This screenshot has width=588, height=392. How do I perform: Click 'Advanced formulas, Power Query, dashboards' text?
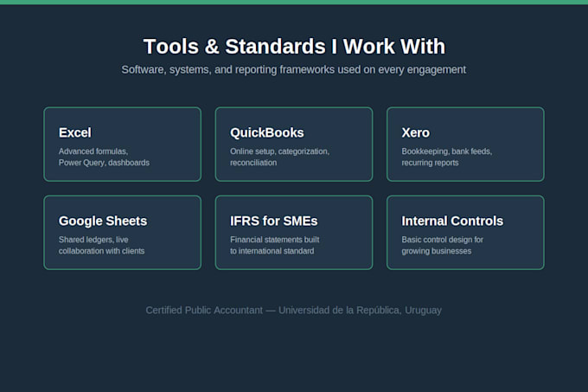click(x=104, y=157)
